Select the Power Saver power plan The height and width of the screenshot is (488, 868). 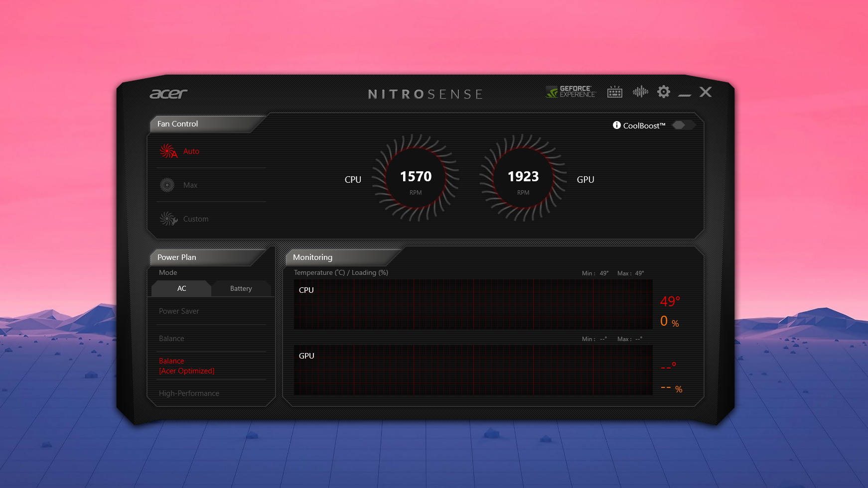tap(178, 311)
